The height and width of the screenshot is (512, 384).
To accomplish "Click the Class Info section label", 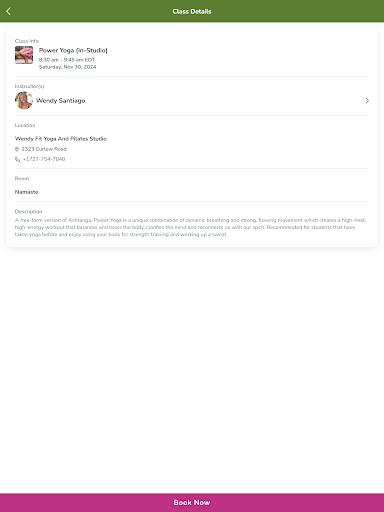I will click(x=27, y=41).
